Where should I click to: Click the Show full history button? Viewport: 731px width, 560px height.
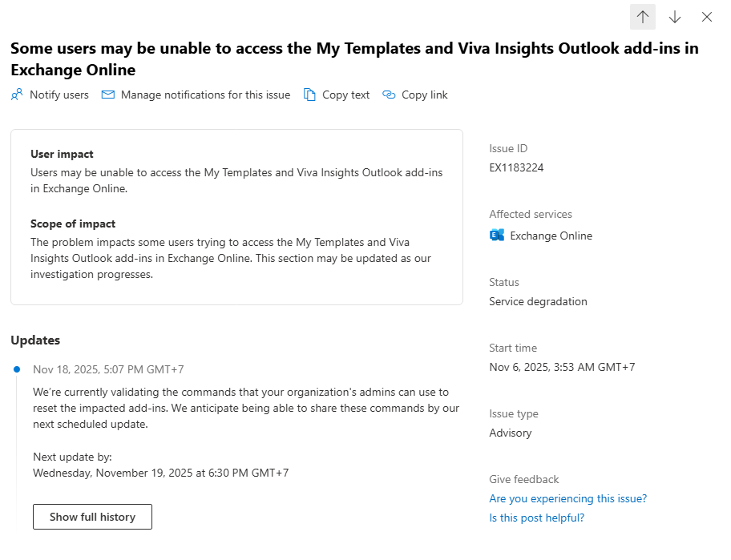tap(91, 517)
